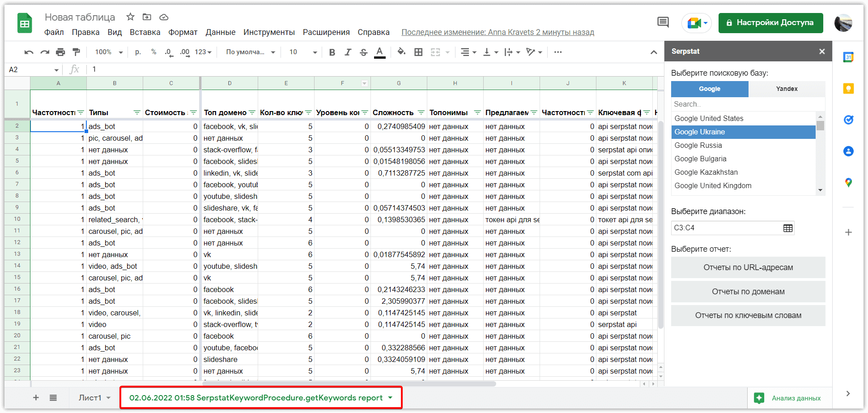The width and height of the screenshot is (868, 413).
Task: Toggle bold formatting
Action: (332, 52)
